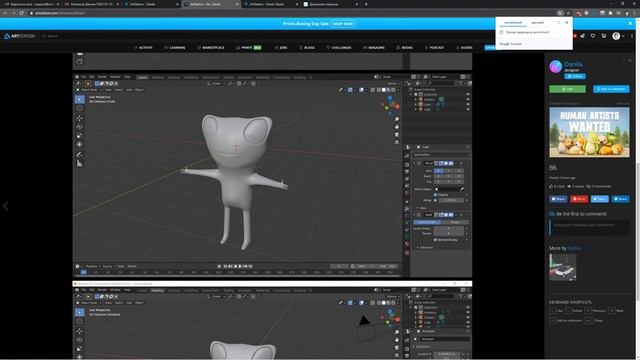640x360 pixels.
Task: Close the blue Prints sale banner
Action: point(630,23)
